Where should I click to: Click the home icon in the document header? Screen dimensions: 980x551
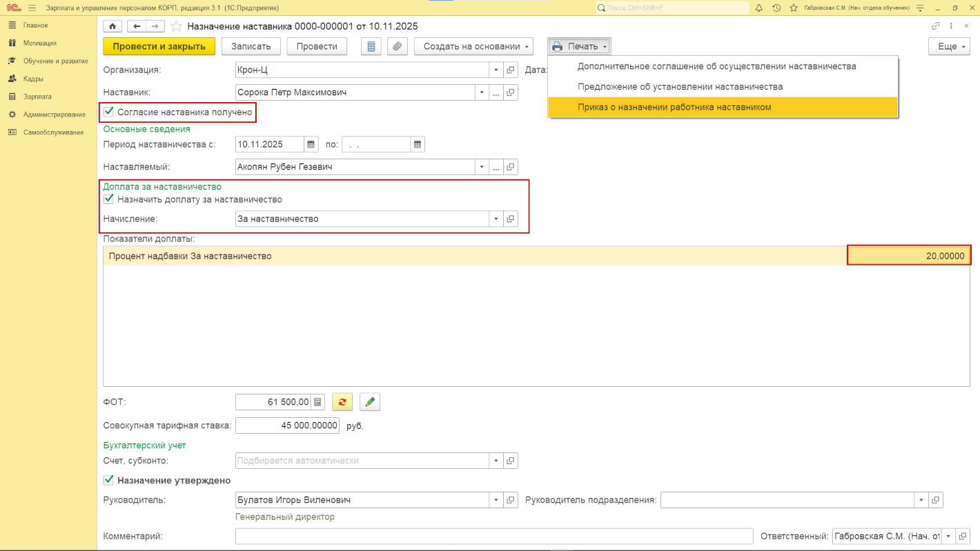pos(112,26)
